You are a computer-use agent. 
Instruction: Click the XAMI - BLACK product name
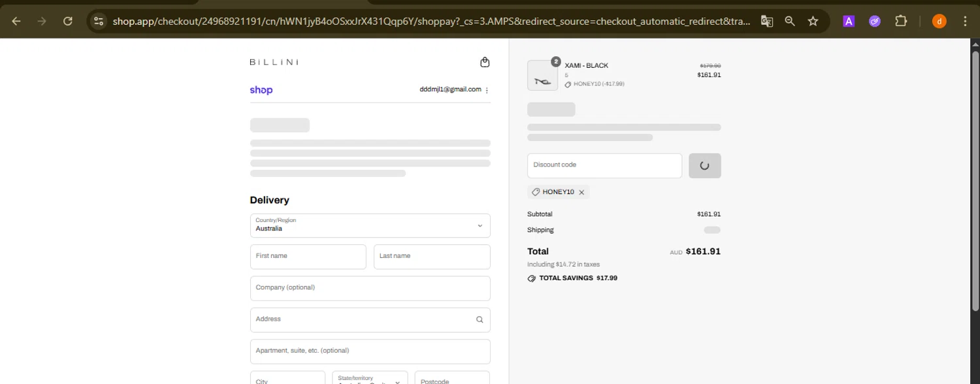(587, 66)
